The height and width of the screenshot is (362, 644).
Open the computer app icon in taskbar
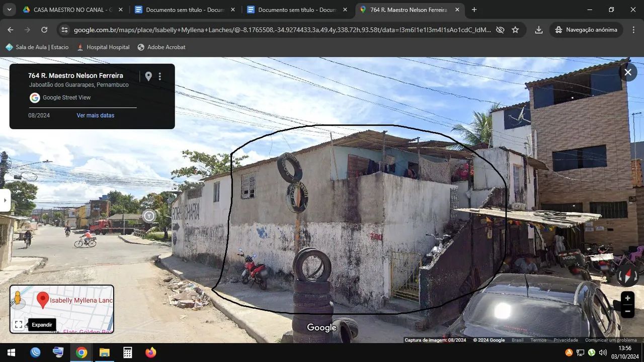tap(58, 352)
